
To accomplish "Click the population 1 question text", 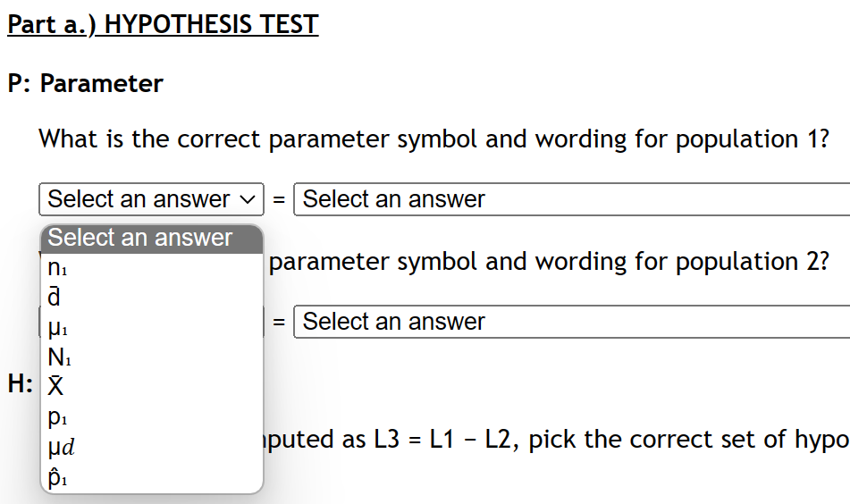I will 434,139.
